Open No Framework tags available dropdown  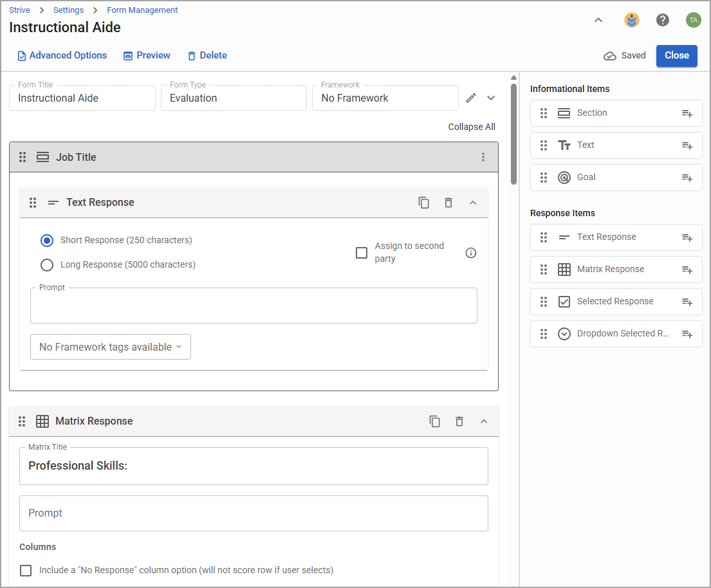tap(111, 347)
